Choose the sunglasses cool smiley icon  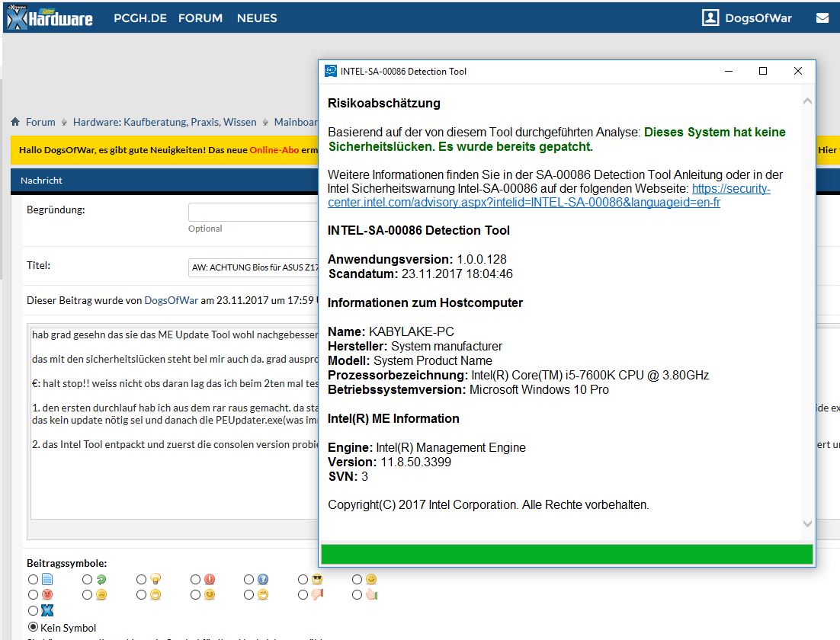pyautogui.click(x=318, y=580)
